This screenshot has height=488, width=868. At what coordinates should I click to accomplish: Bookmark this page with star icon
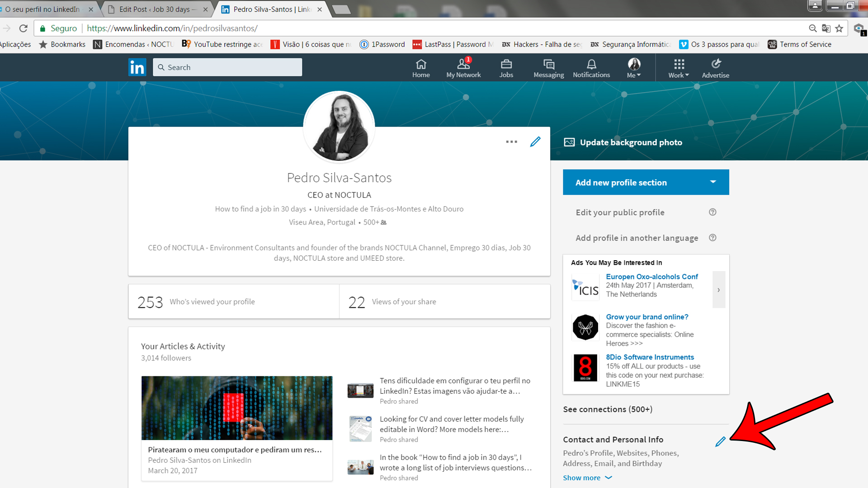(x=840, y=28)
